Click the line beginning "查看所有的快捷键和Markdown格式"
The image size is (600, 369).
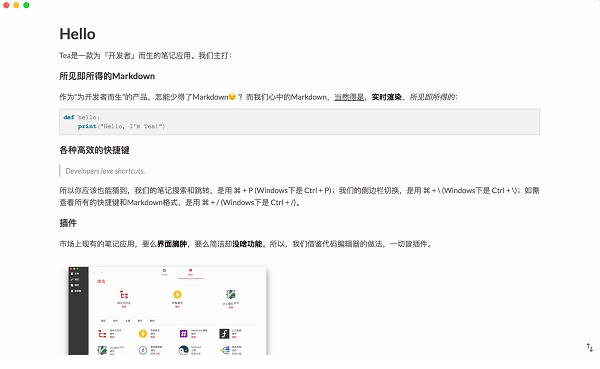(x=180, y=202)
